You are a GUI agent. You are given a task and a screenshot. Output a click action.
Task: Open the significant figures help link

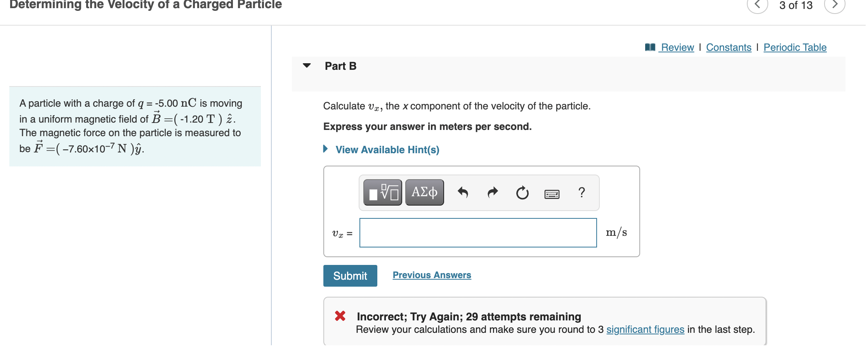[645, 329]
